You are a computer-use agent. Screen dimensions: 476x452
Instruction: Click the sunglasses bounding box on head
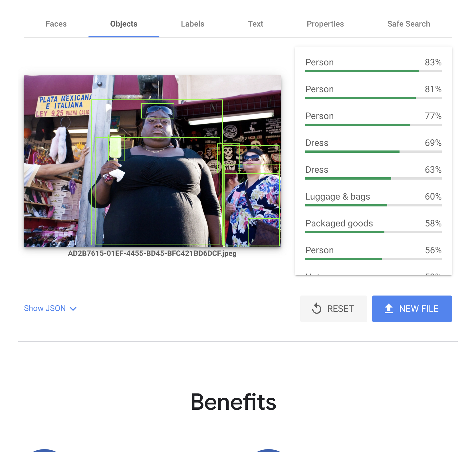(158, 111)
